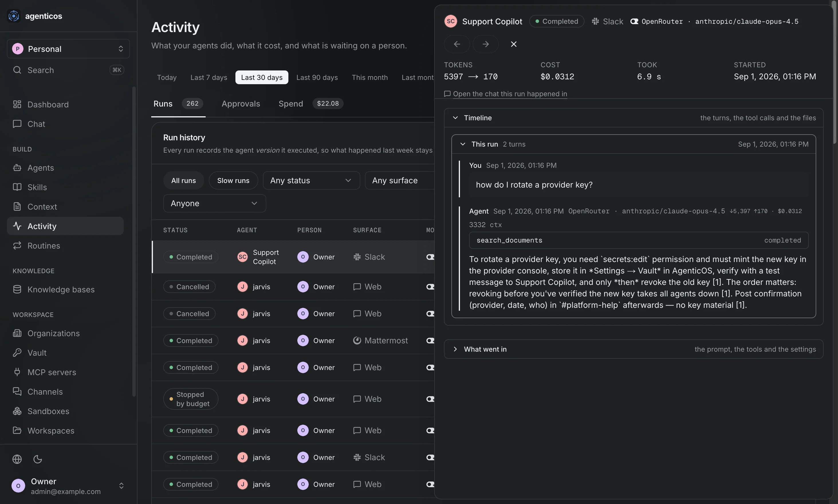Open Workspaces folder icon
Screen dimensions: 838x504
(17, 430)
